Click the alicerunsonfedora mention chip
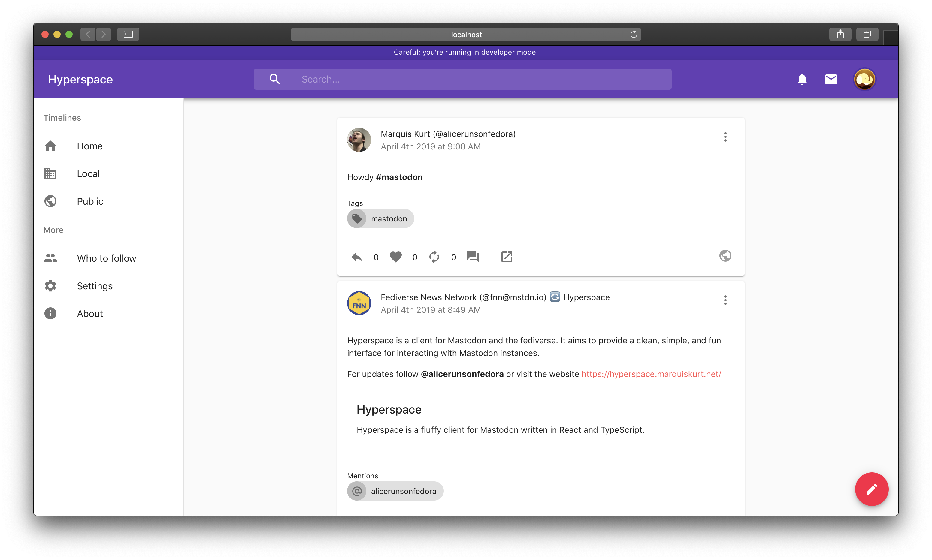 tap(395, 491)
